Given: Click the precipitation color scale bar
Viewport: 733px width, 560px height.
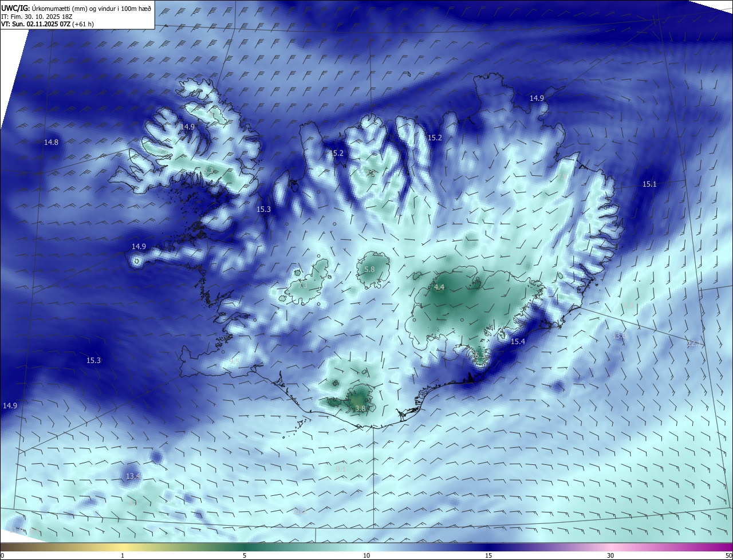Looking at the screenshot, I should 366,547.
